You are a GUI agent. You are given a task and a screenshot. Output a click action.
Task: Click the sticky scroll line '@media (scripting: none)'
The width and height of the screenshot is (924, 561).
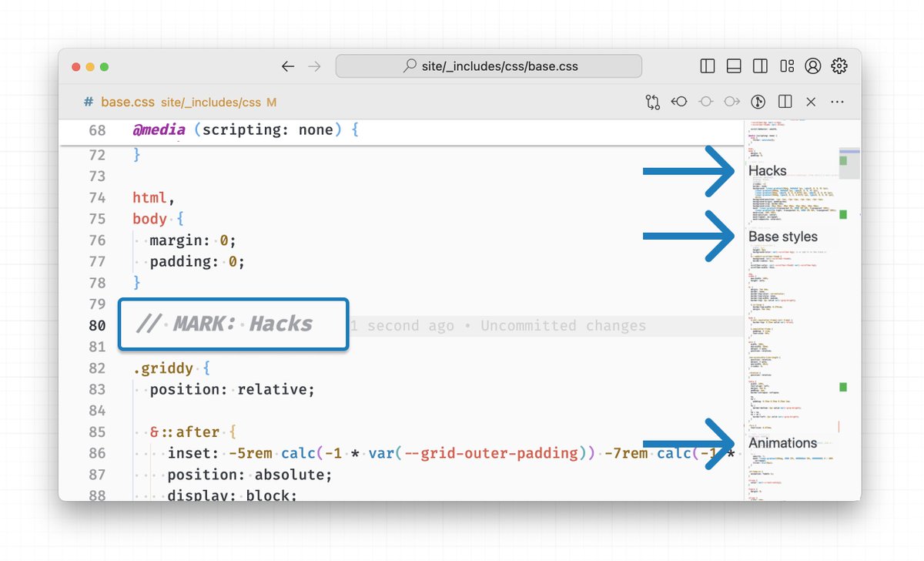246,130
